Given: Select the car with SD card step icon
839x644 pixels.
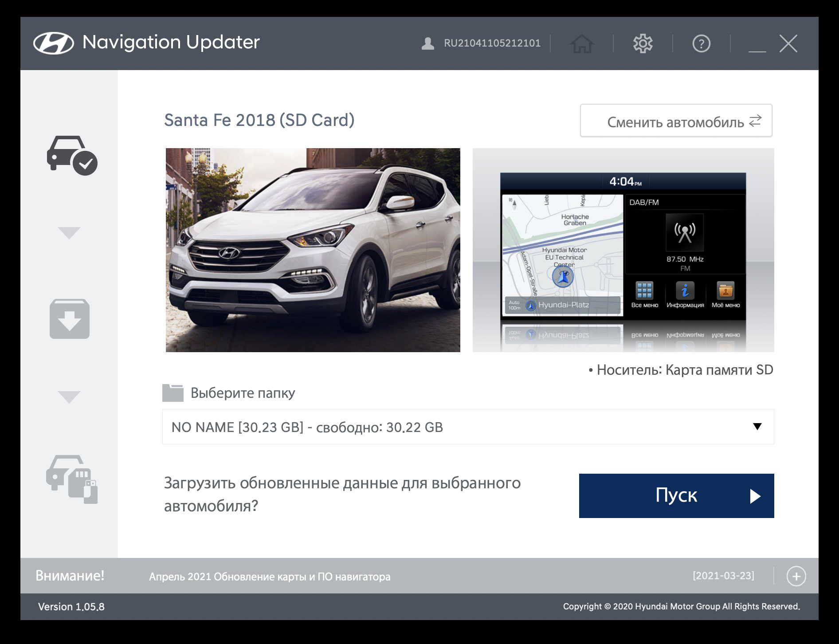Looking at the screenshot, I should coord(72,479).
